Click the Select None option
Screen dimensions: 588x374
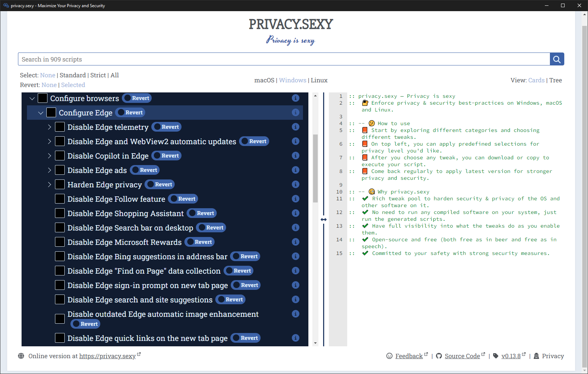point(48,75)
